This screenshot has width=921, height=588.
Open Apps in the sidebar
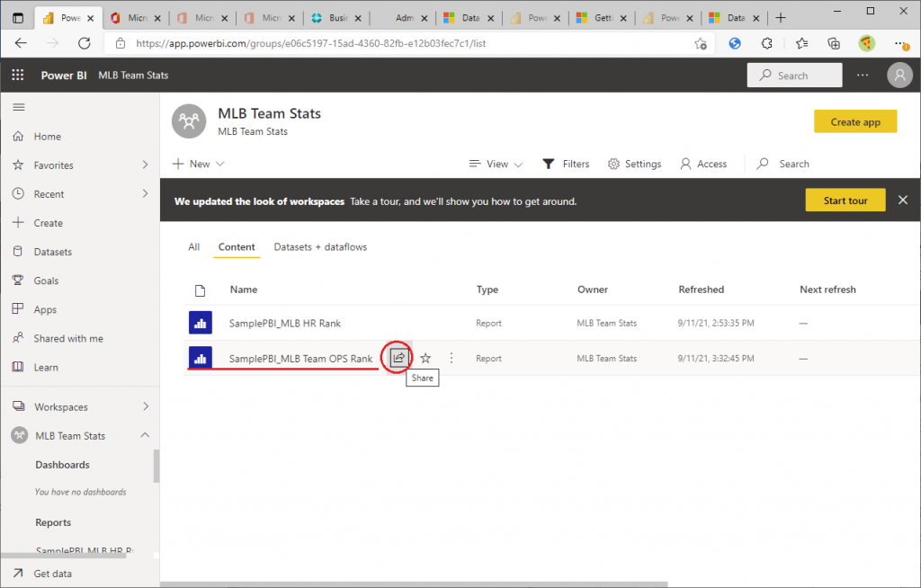pyautogui.click(x=45, y=309)
